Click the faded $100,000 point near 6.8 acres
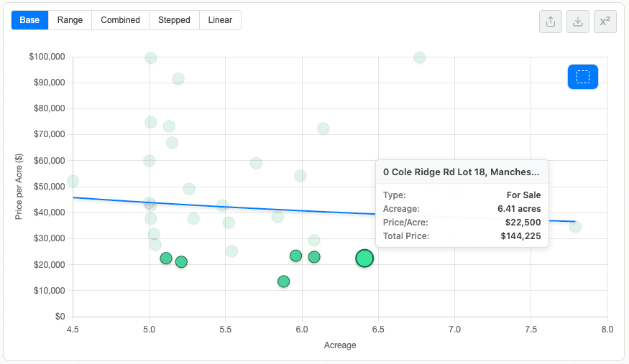Image resolution: width=629 pixels, height=364 pixels. pos(420,57)
